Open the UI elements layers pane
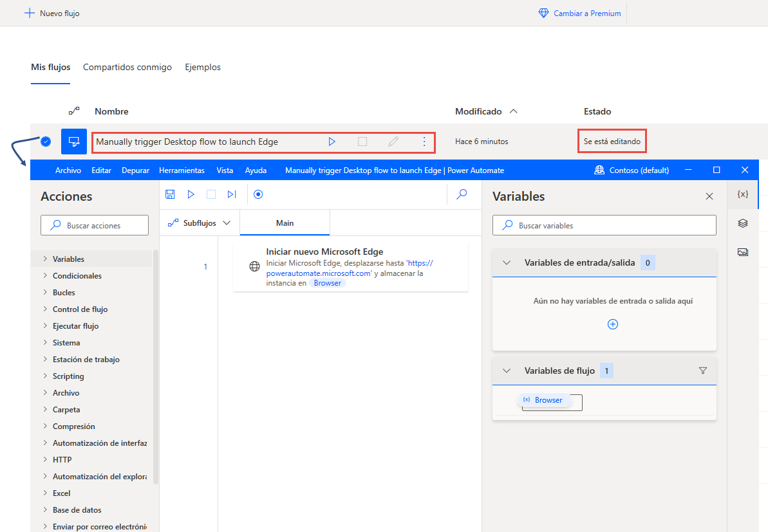Image resolution: width=768 pixels, height=532 pixels. (x=742, y=223)
